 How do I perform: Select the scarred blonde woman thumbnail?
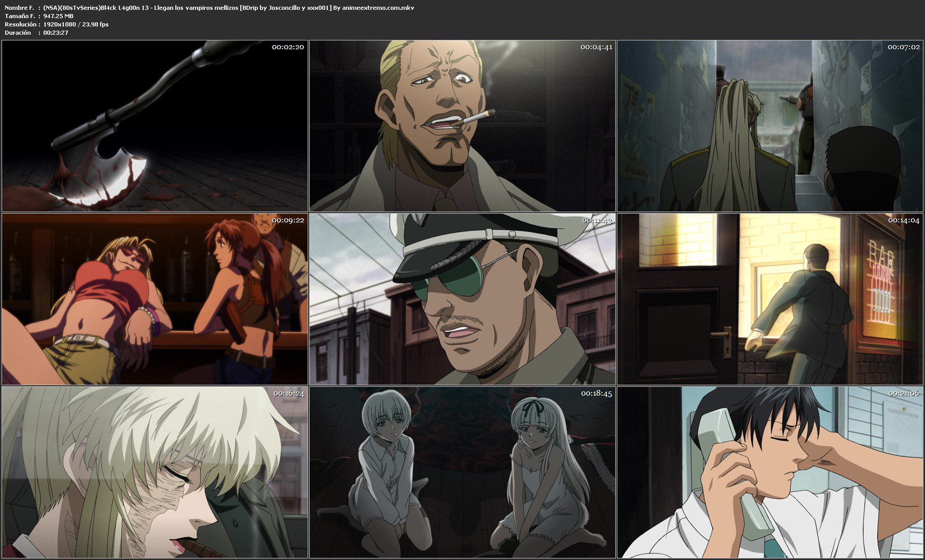click(x=155, y=472)
